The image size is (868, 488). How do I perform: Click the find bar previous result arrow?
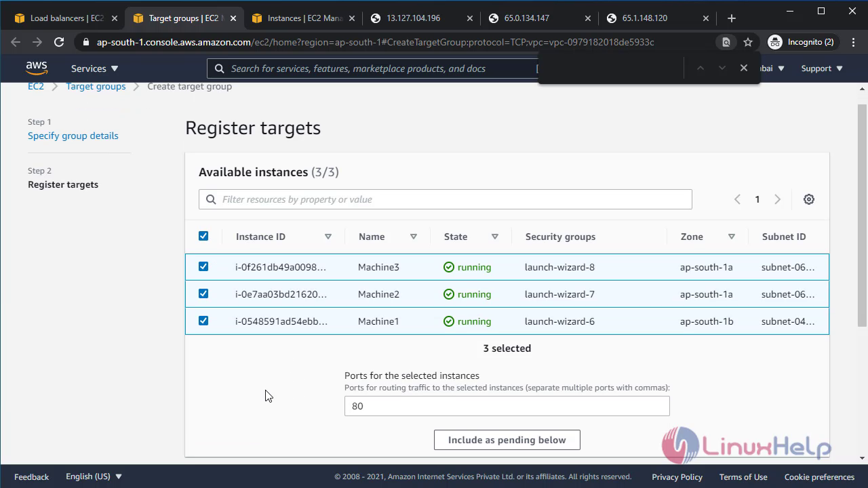tap(701, 68)
